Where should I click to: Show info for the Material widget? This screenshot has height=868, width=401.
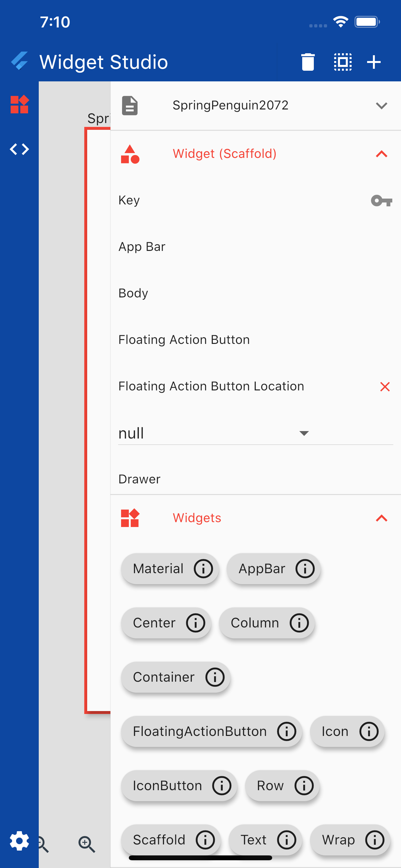[x=203, y=569]
